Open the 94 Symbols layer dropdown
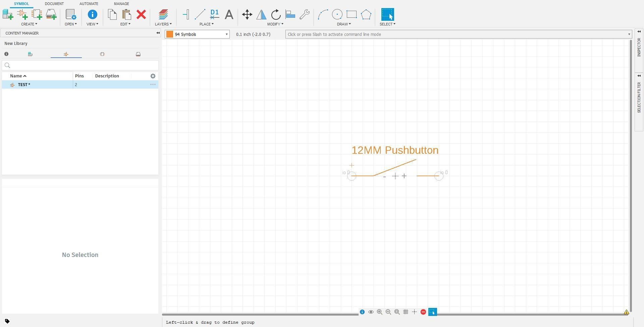644x327 pixels. pos(227,34)
